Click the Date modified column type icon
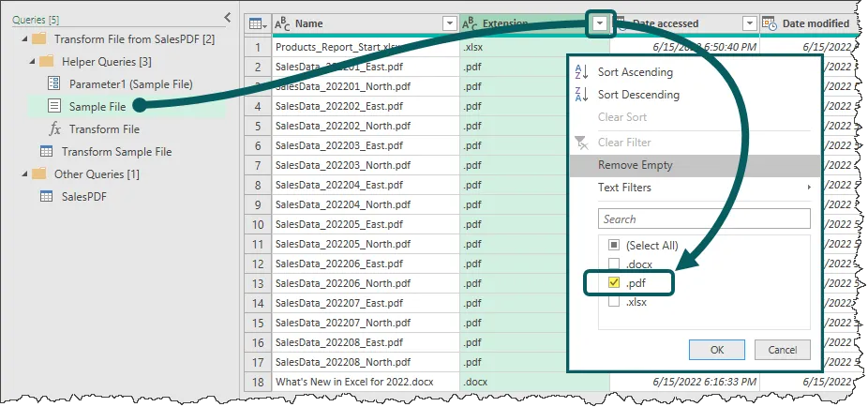This screenshot has height=407, width=868. 769,24
